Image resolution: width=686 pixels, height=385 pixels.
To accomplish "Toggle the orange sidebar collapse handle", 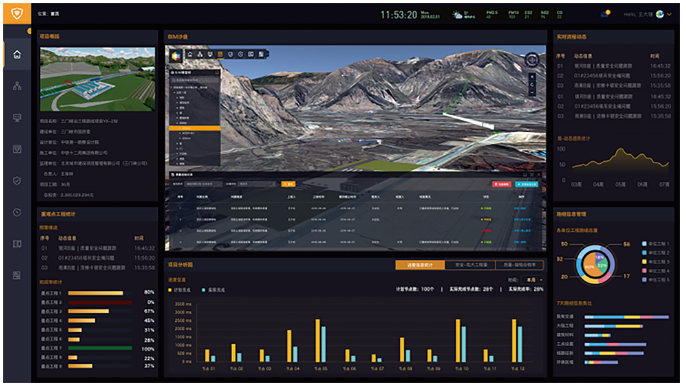I will click(29, 31).
